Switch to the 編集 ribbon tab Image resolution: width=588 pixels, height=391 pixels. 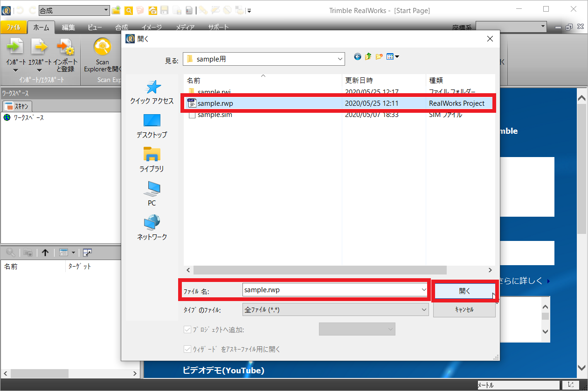point(69,27)
